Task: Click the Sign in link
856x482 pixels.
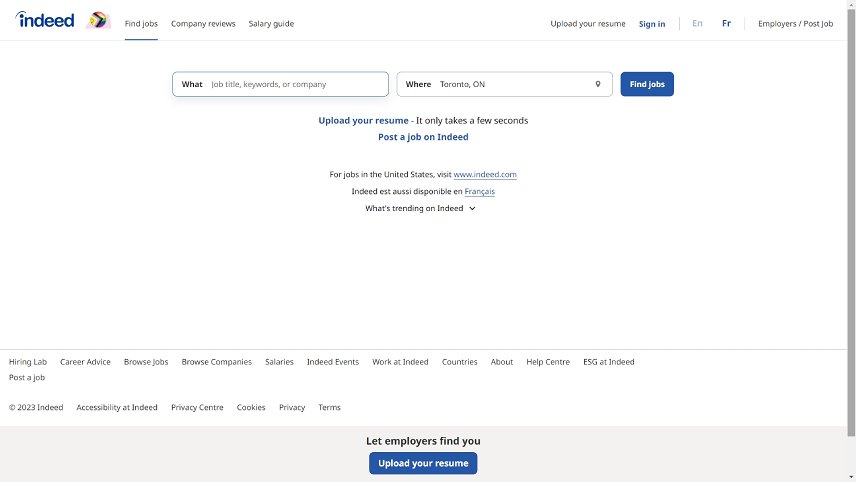Action: point(652,24)
